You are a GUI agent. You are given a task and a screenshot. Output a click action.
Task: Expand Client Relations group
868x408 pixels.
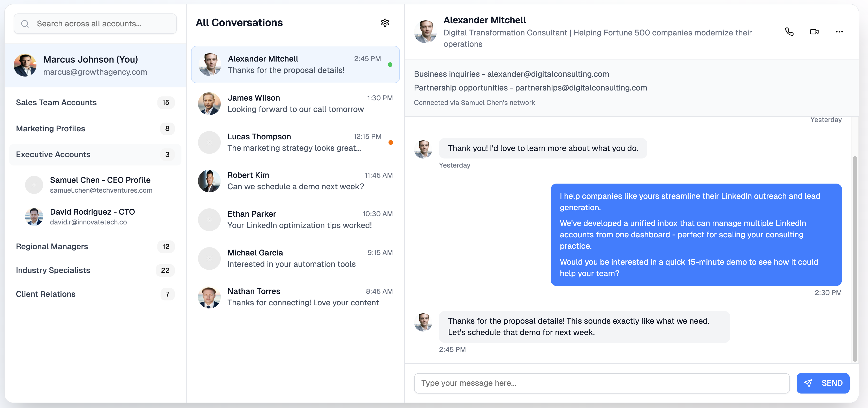point(95,294)
